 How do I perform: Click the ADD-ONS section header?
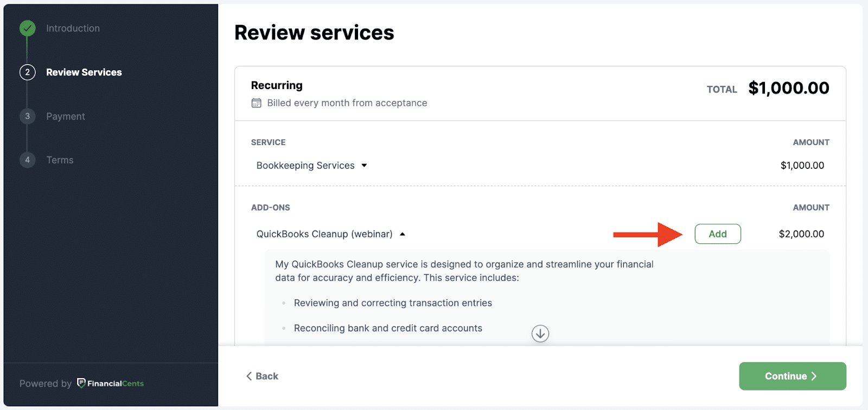271,207
